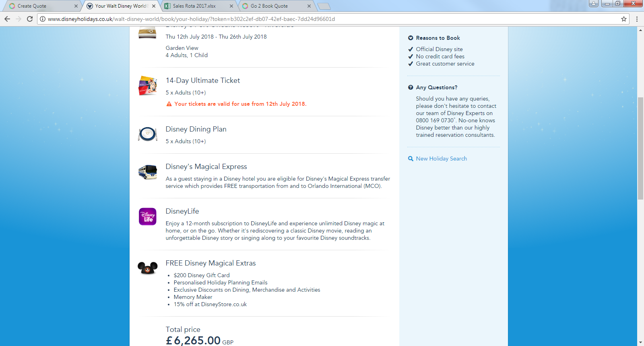Click the Reasons to Book icon
The width and height of the screenshot is (644, 346).
[x=411, y=38]
